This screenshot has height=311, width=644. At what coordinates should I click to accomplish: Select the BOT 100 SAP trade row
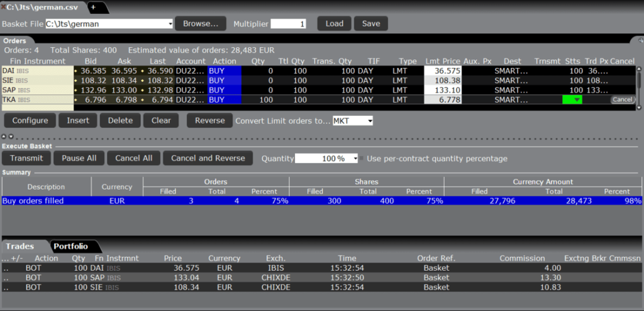click(x=321, y=277)
